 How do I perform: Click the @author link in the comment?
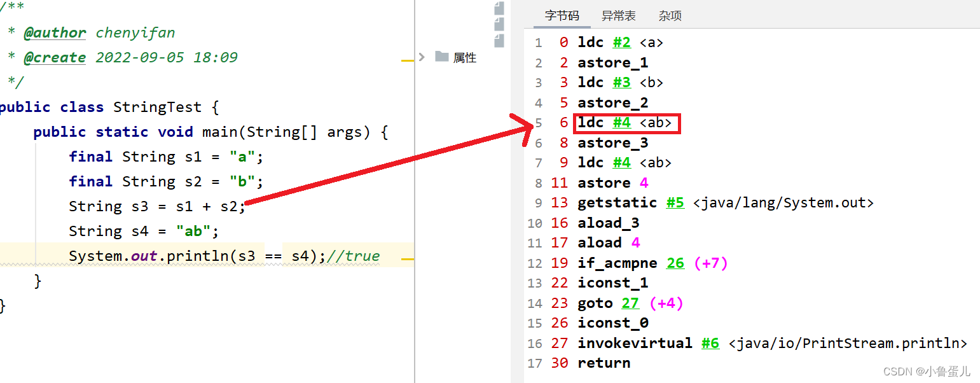click(x=55, y=32)
